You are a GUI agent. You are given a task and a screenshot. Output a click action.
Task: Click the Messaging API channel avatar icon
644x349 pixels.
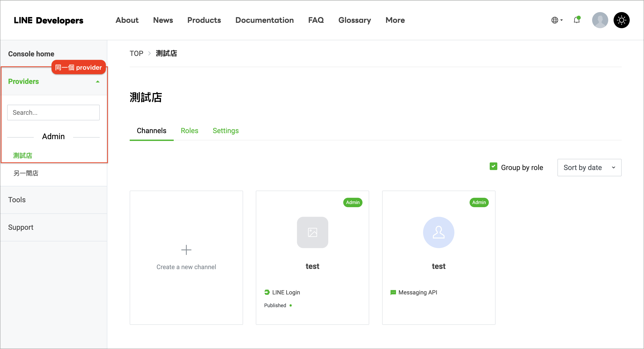coord(438,232)
